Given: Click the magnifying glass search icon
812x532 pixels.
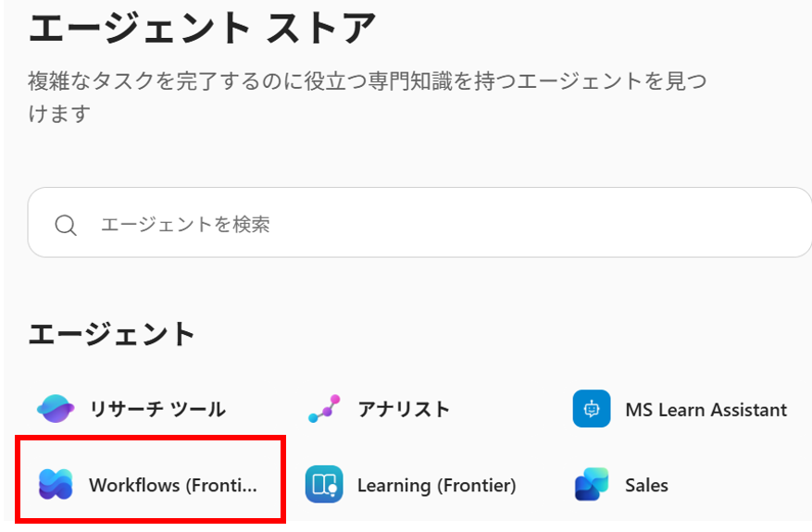Looking at the screenshot, I should (66, 225).
